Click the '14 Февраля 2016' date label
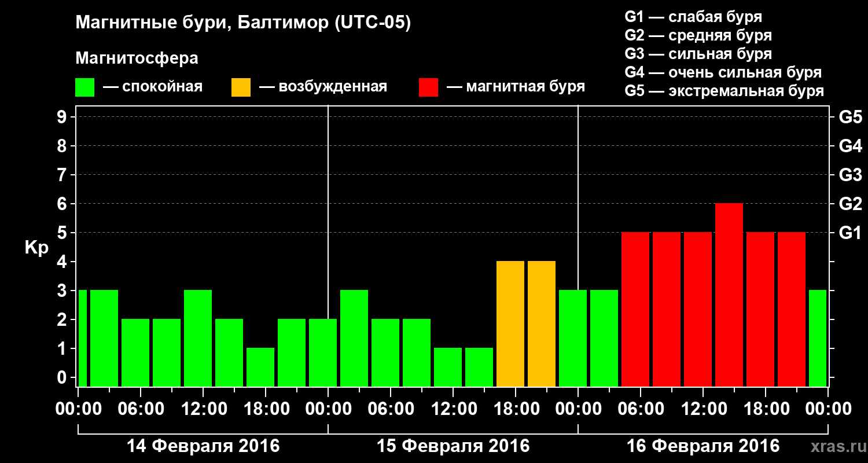The height and width of the screenshot is (463, 868). (x=203, y=446)
